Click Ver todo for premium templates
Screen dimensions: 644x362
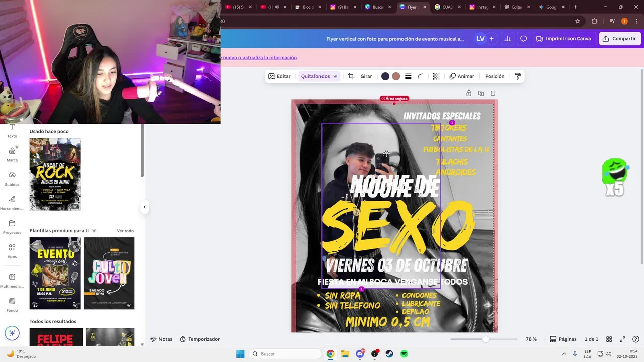125,231
